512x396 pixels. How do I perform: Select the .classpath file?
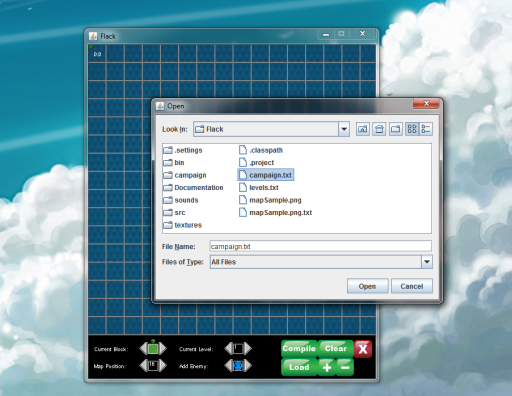[x=261, y=150]
